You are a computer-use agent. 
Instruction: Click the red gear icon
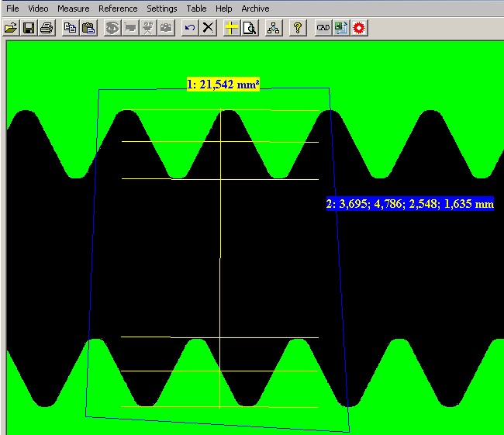pos(359,28)
